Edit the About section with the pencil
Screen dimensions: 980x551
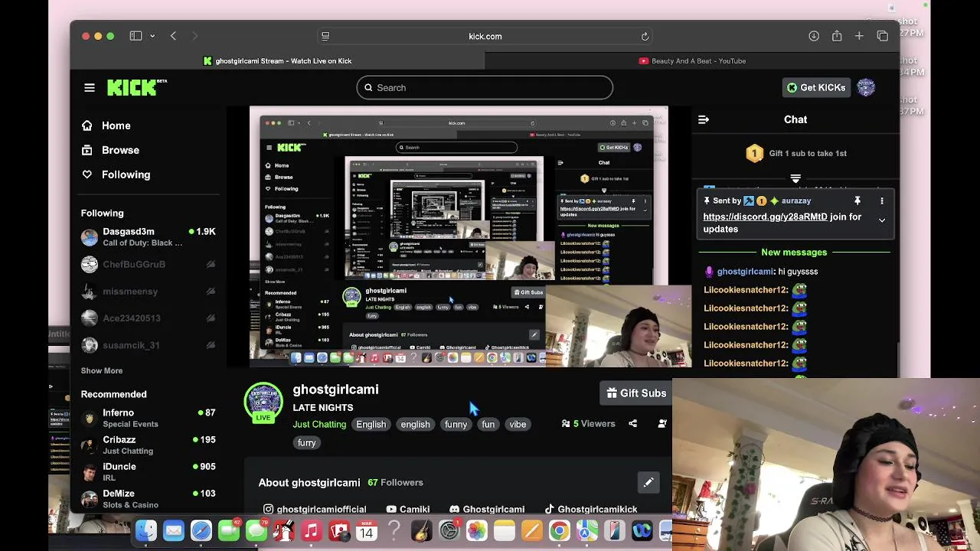[648, 482]
